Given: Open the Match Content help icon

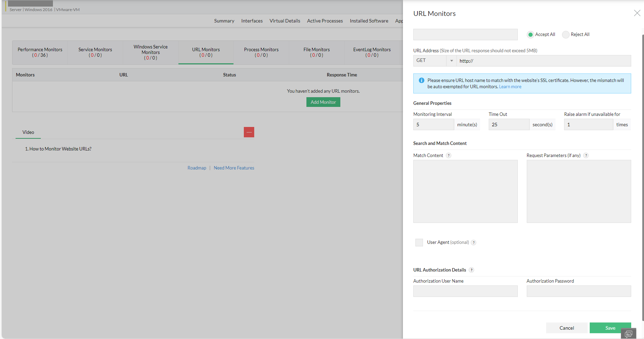Looking at the screenshot, I should coord(449,155).
